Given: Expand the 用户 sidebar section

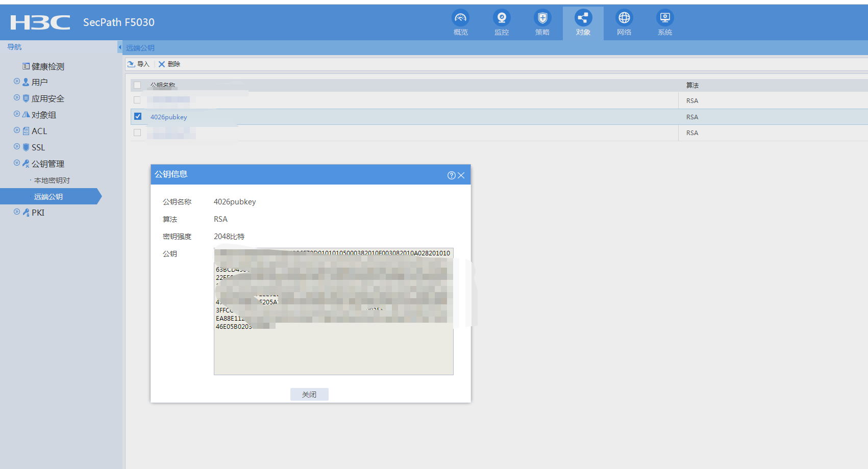Looking at the screenshot, I should click(x=16, y=82).
